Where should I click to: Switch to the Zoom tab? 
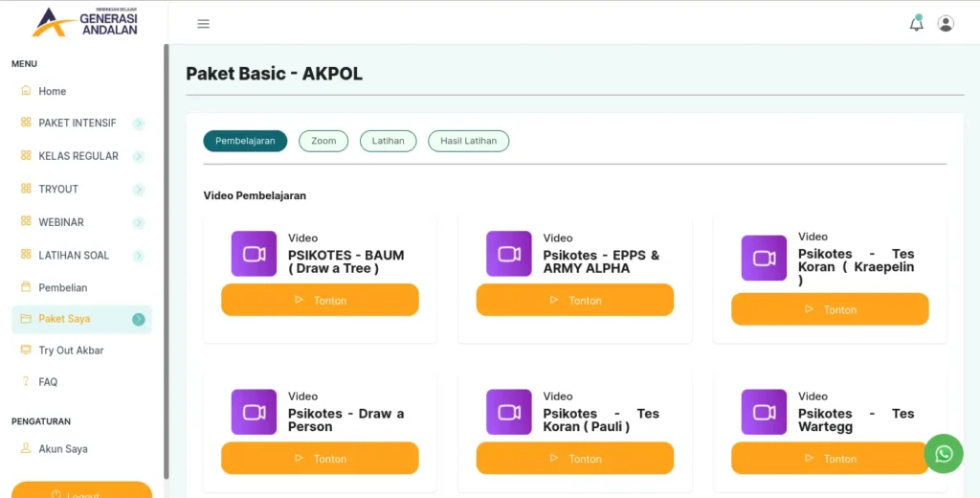point(323,141)
